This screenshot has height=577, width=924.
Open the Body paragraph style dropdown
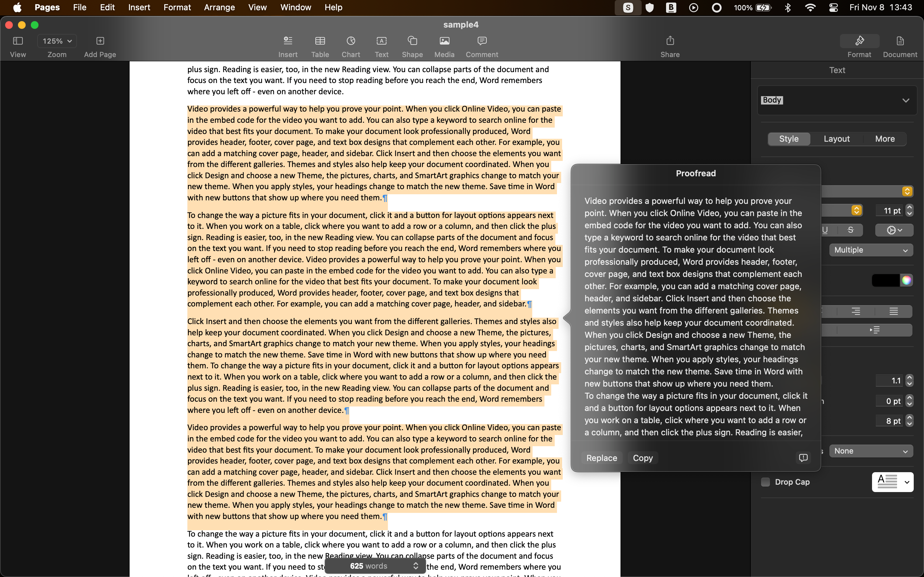tap(835, 100)
